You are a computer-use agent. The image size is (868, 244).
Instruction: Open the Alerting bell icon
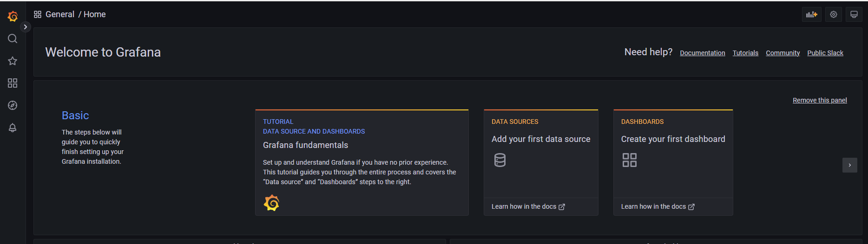pos(13,128)
